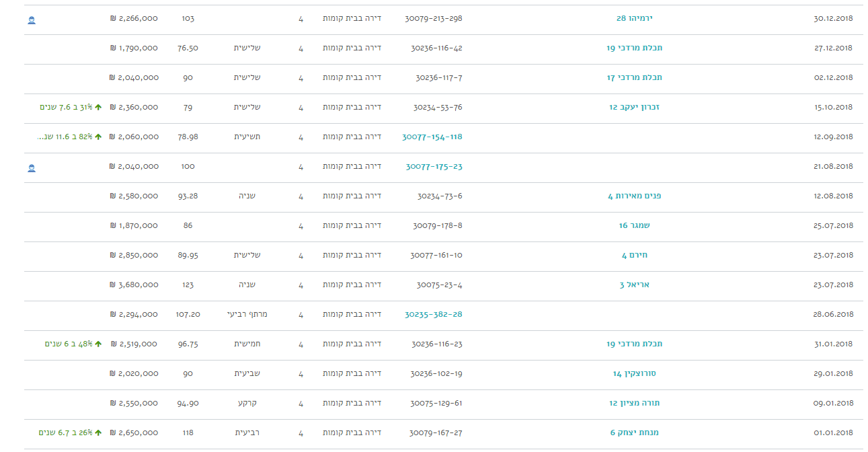Open parcel link 30077-175-23
The width and height of the screenshot is (868, 452).
[x=434, y=167]
